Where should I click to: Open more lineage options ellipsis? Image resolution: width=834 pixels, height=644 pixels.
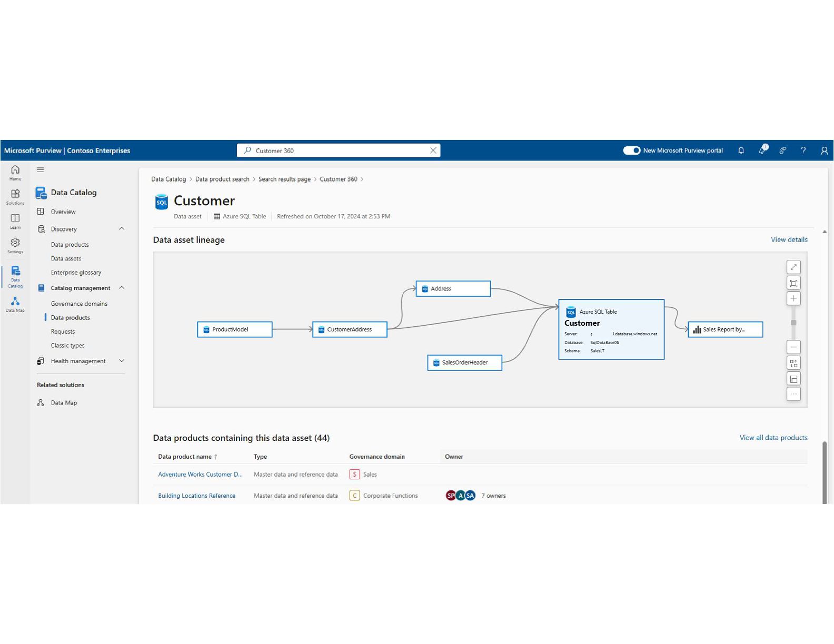[793, 394]
